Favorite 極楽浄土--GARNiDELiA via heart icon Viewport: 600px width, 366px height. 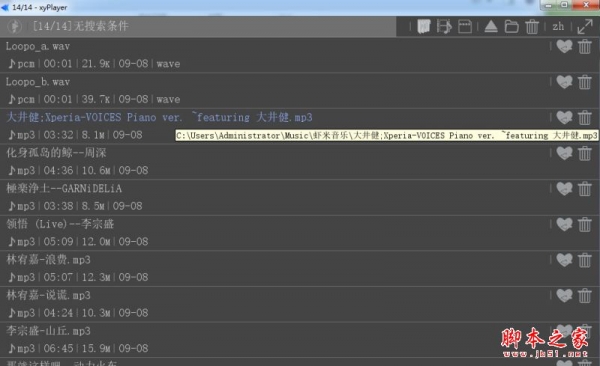[564, 189]
